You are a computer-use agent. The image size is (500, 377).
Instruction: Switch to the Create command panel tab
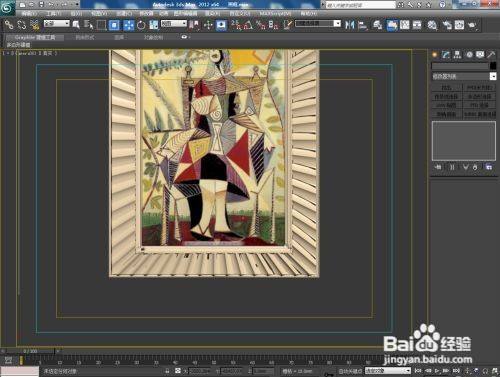pos(435,55)
